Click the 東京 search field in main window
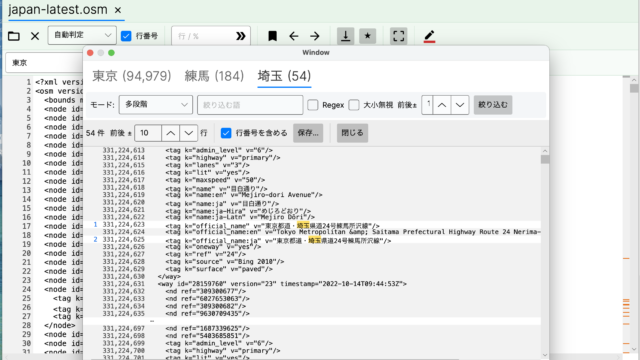 pyautogui.click(x=44, y=63)
